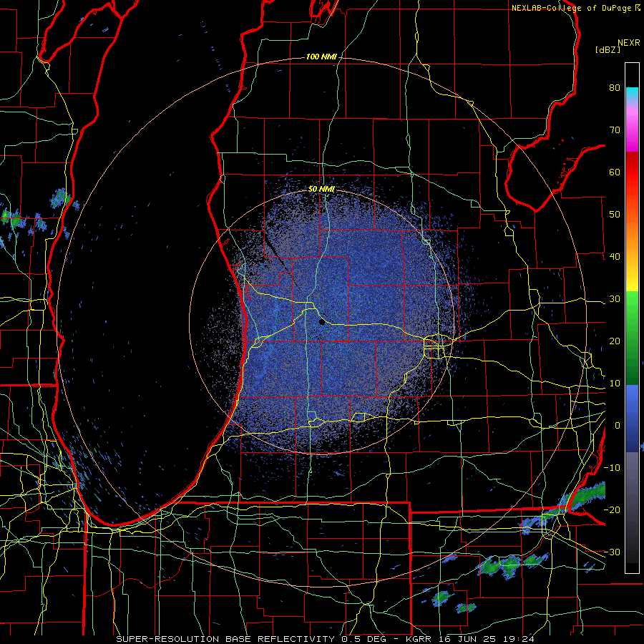The height and width of the screenshot is (644, 644).
Task: Click the [dBZ] unit label
Action: click(608, 49)
